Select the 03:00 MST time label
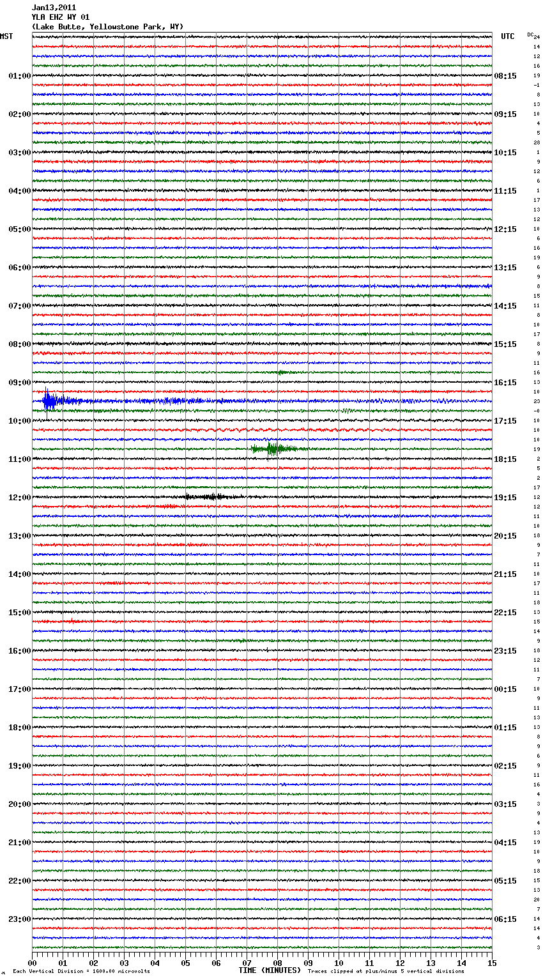543x980 pixels. tap(20, 153)
